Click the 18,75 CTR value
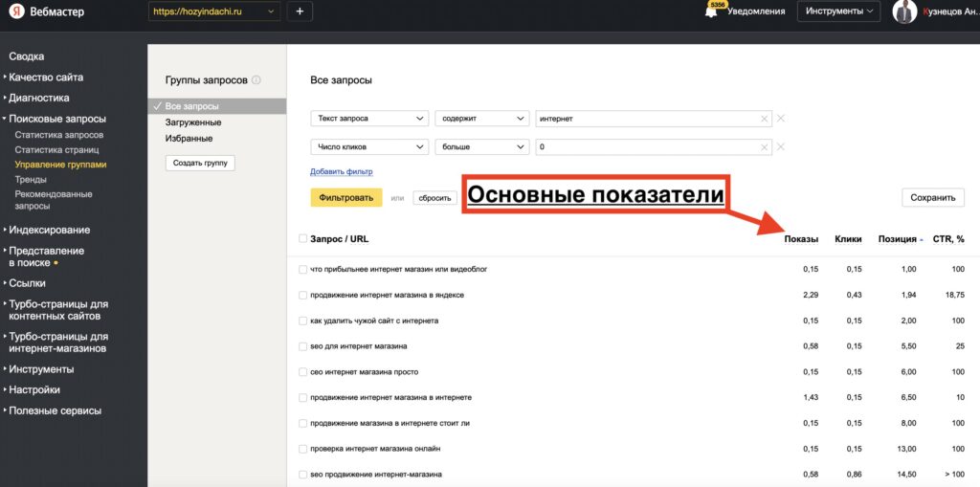980x487 pixels. [x=955, y=295]
